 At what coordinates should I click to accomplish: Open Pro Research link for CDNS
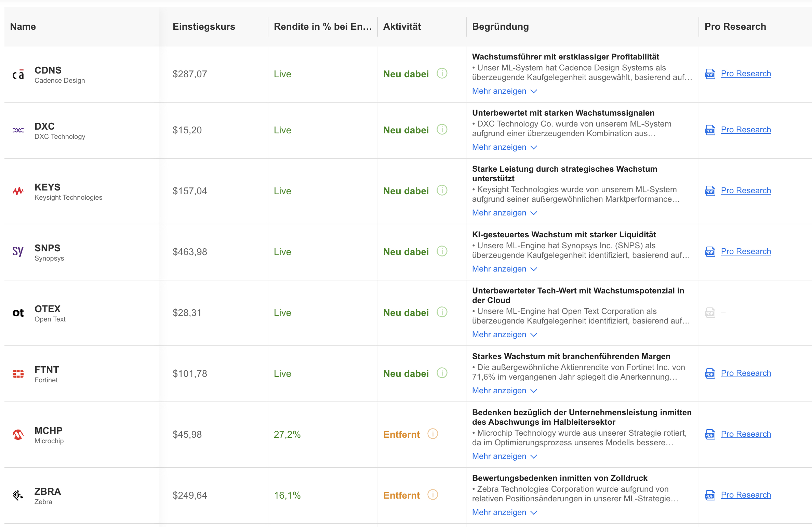(x=746, y=74)
